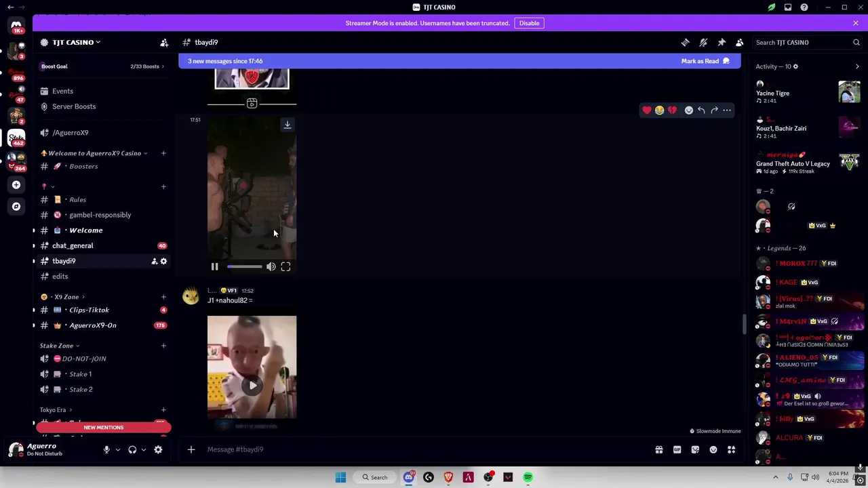Toggle microphone mute
Viewport: 868px width, 488px height.
click(x=106, y=449)
